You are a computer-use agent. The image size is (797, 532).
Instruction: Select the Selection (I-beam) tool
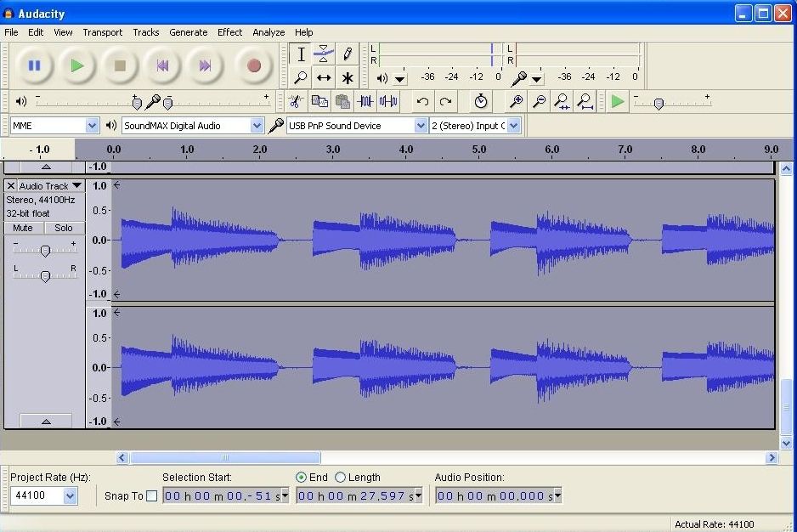[301, 54]
